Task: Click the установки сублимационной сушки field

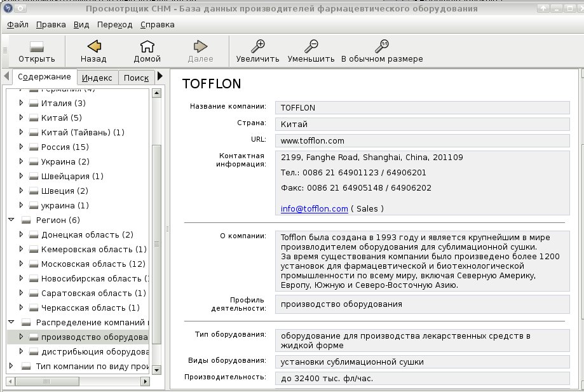Action: (x=423, y=362)
